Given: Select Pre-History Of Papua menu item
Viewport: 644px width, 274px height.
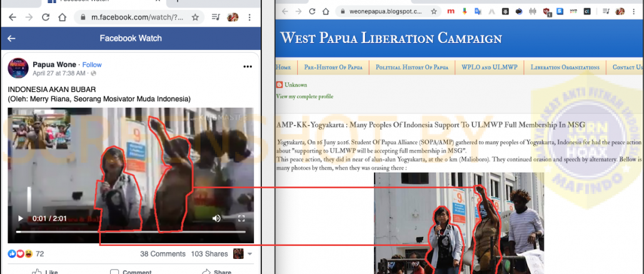Looking at the screenshot, I should (333, 68).
